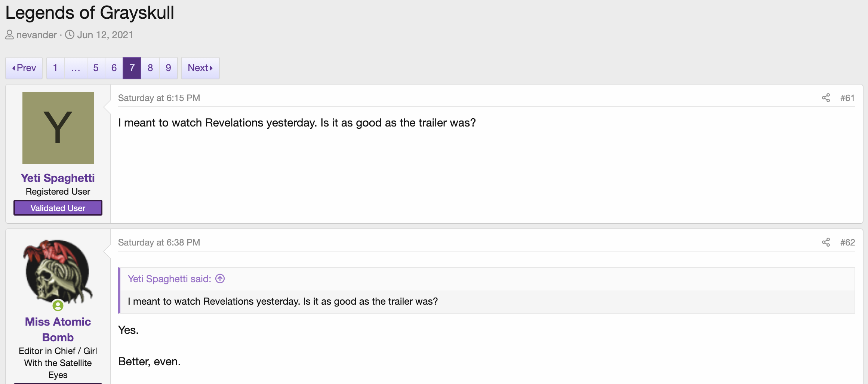Image resolution: width=868 pixels, height=384 pixels.
Task: Open Yeti Spaghetti username profile link
Action: (x=58, y=178)
